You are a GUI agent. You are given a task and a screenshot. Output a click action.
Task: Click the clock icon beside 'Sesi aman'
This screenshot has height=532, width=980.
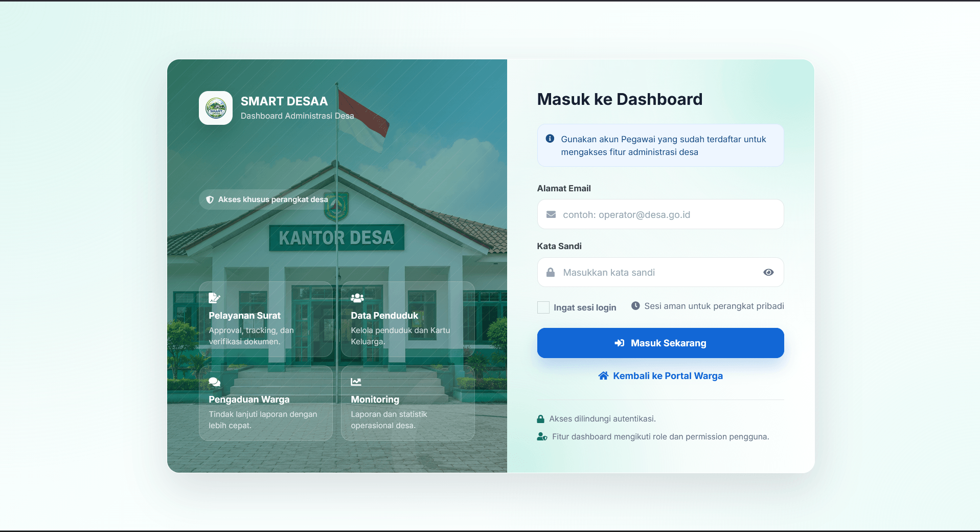635,306
